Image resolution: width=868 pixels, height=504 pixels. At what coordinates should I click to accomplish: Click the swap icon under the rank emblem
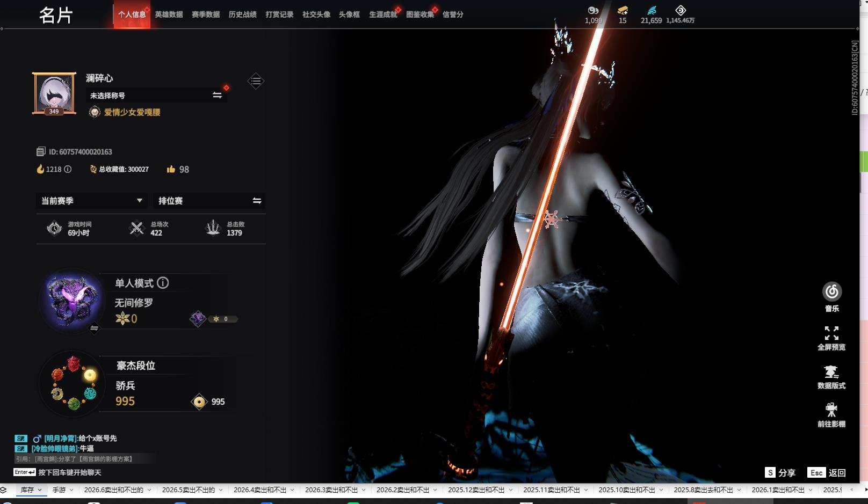[94, 328]
